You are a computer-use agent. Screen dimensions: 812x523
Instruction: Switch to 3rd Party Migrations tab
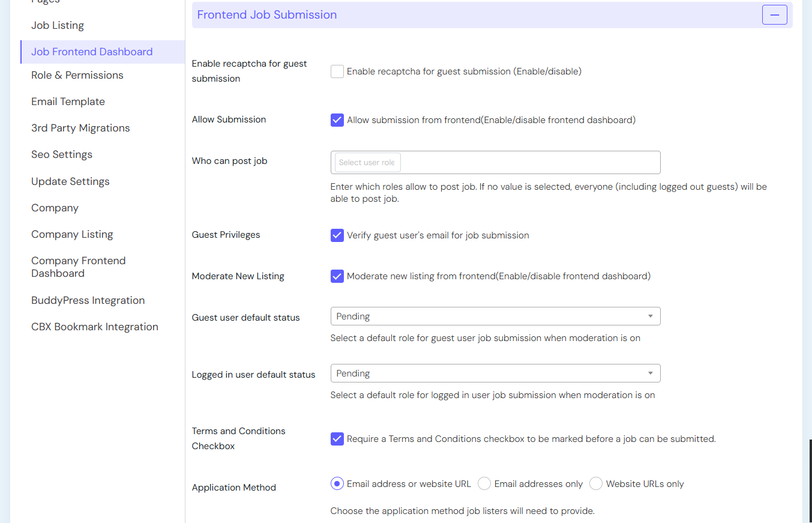[x=80, y=128]
